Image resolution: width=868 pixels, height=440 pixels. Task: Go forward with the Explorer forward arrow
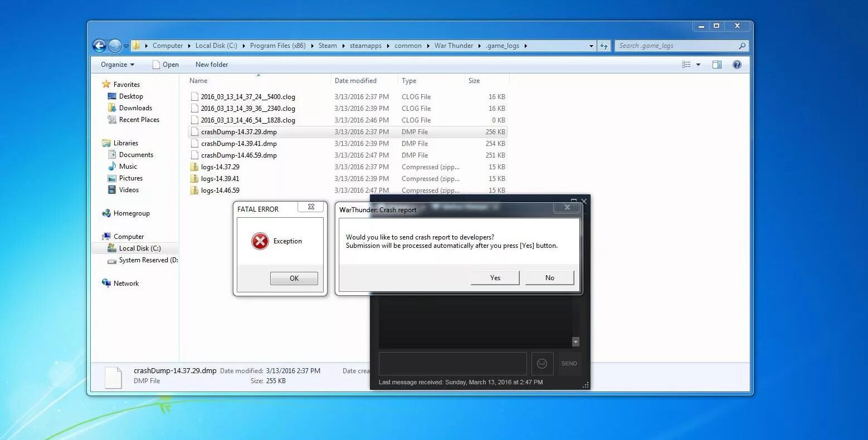pyautogui.click(x=115, y=46)
